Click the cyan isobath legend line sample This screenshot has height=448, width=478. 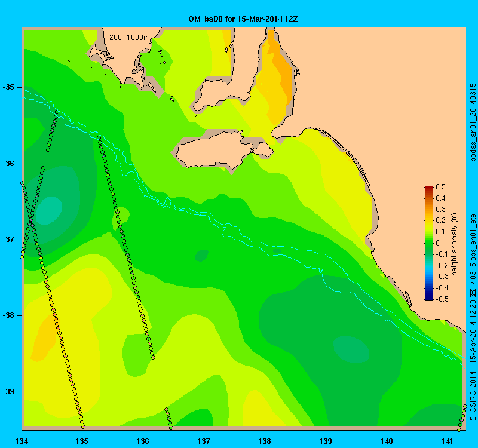coord(121,44)
